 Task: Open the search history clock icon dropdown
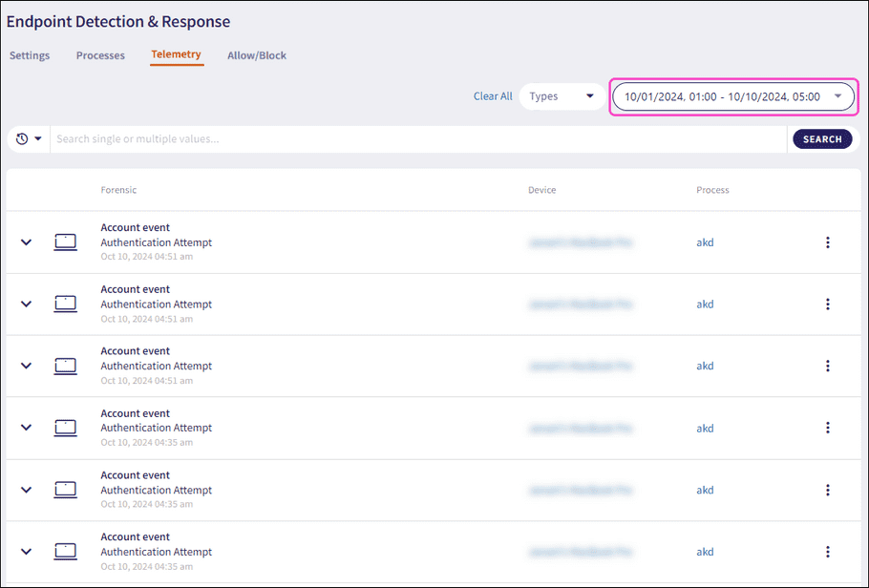point(29,139)
